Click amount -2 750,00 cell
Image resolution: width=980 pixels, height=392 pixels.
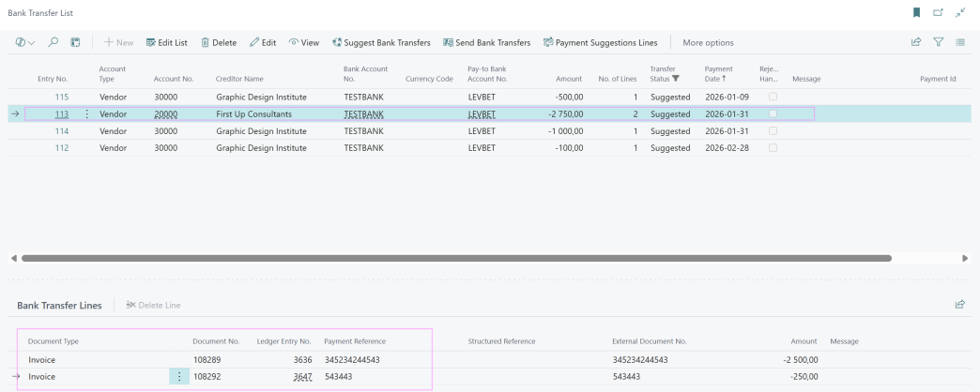click(x=564, y=114)
